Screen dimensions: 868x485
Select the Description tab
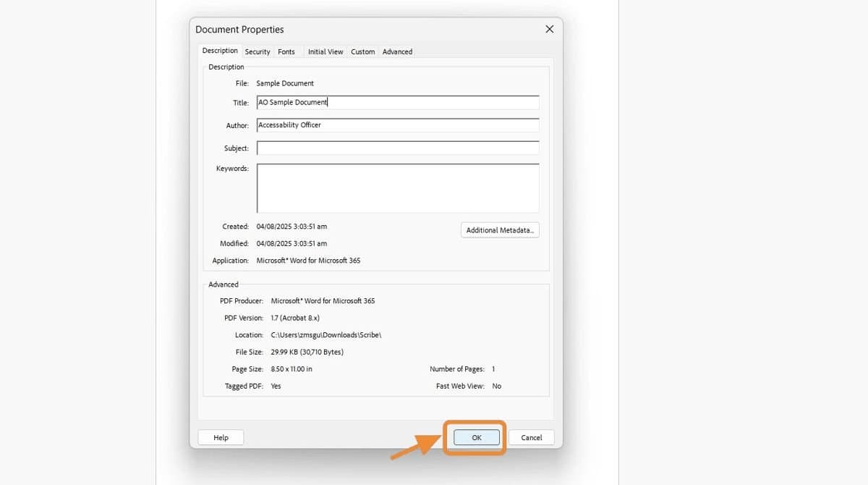(x=219, y=50)
